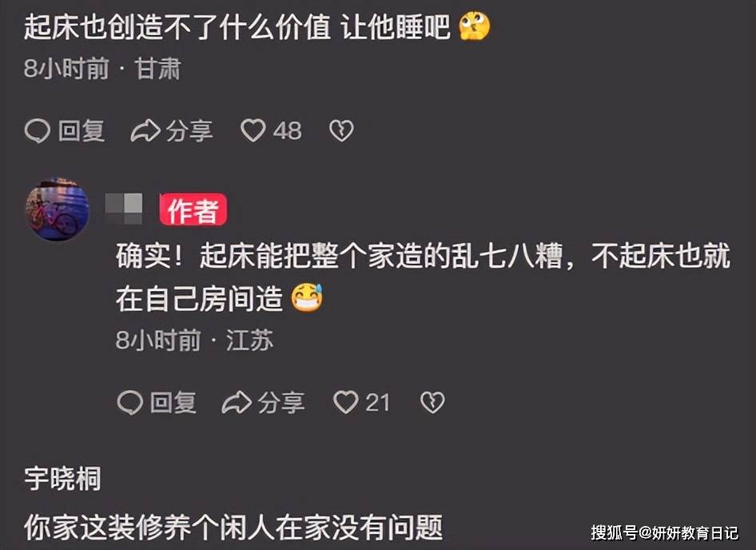Click 分享 text under the author's reply
Screen dimensions: 756x550
(281, 402)
